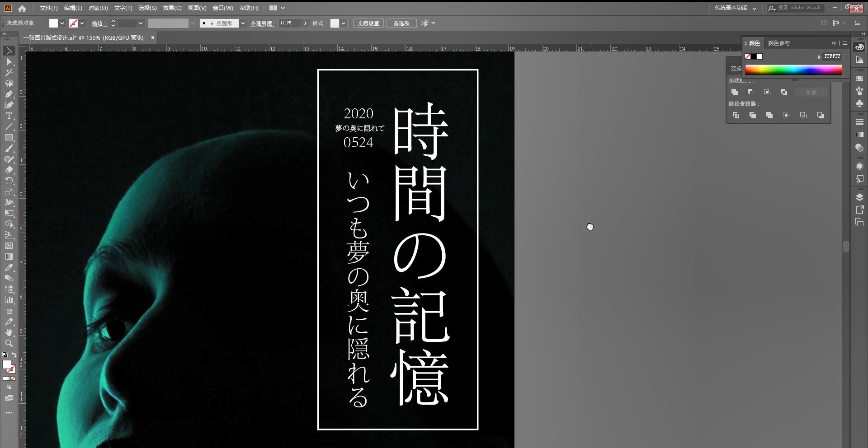This screenshot has height=448, width=868.
Task: Select the Pen tool
Action: pyautogui.click(x=9, y=94)
